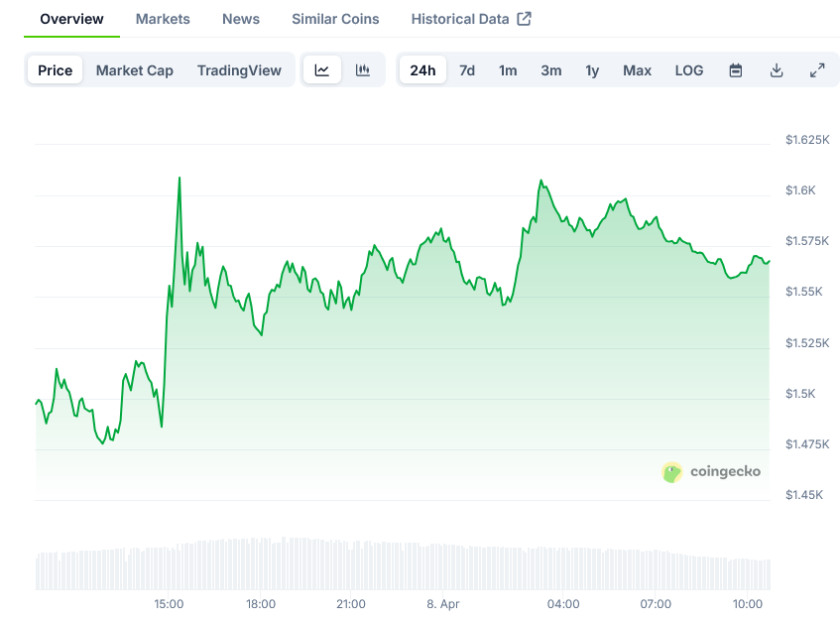Click the price peak near 15:00
Image resolution: width=840 pixels, height=623 pixels.
click(x=180, y=179)
